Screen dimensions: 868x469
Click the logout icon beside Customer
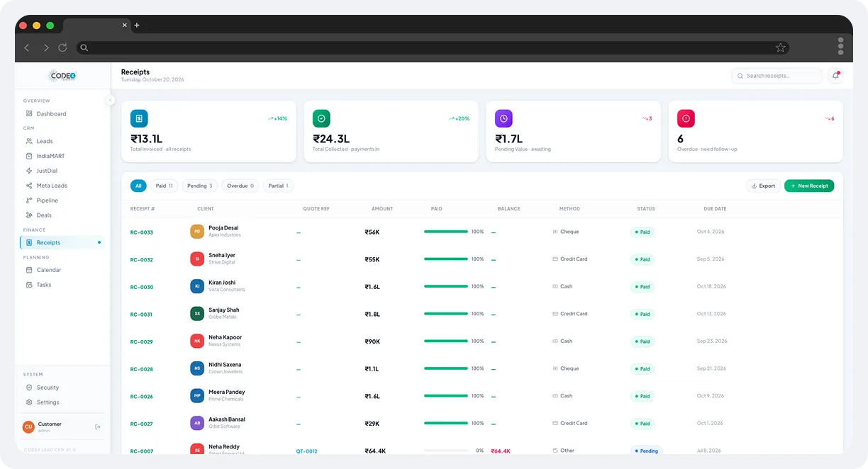click(x=98, y=426)
